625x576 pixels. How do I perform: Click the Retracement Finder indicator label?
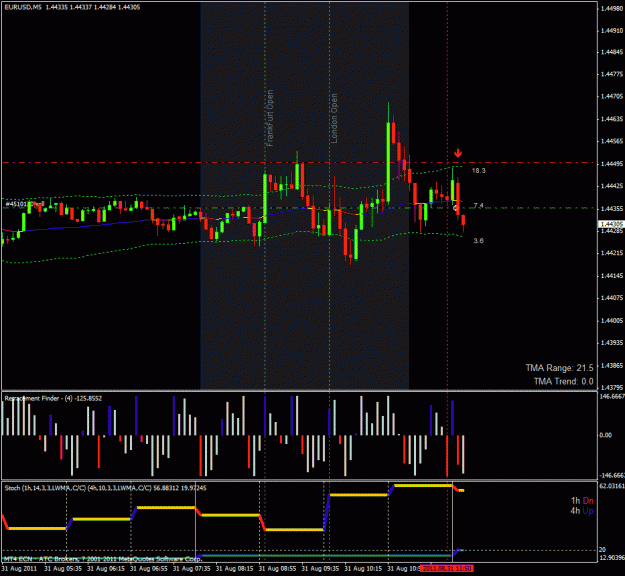point(53,398)
